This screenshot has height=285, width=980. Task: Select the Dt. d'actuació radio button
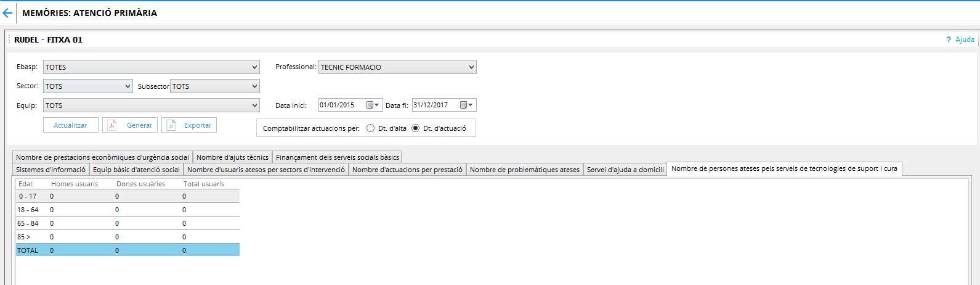[415, 128]
